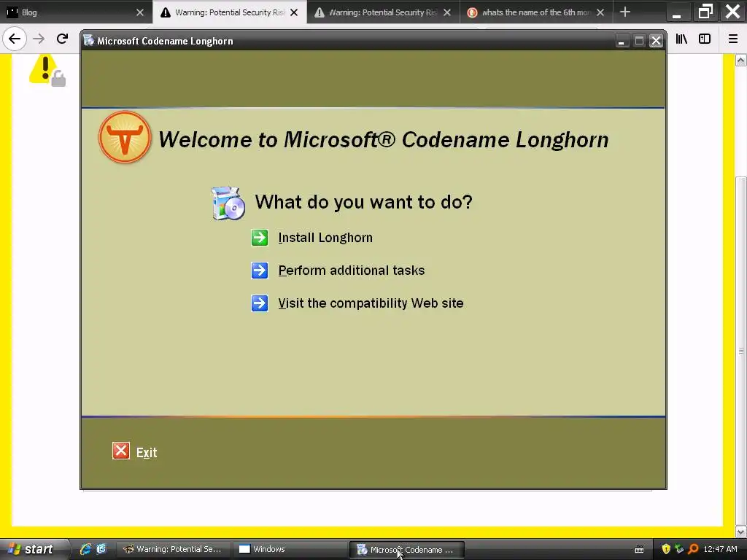The width and height of the screenshot is (747, 560).
Task: Open the browser Library icon
Action: pos(681,39)
